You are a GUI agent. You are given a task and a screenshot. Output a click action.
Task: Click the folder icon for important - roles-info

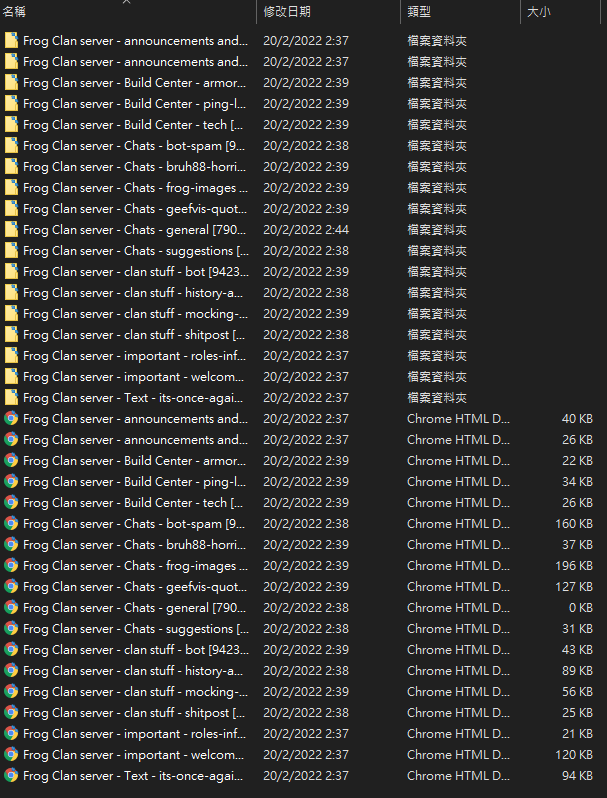(x=11, y=356)
